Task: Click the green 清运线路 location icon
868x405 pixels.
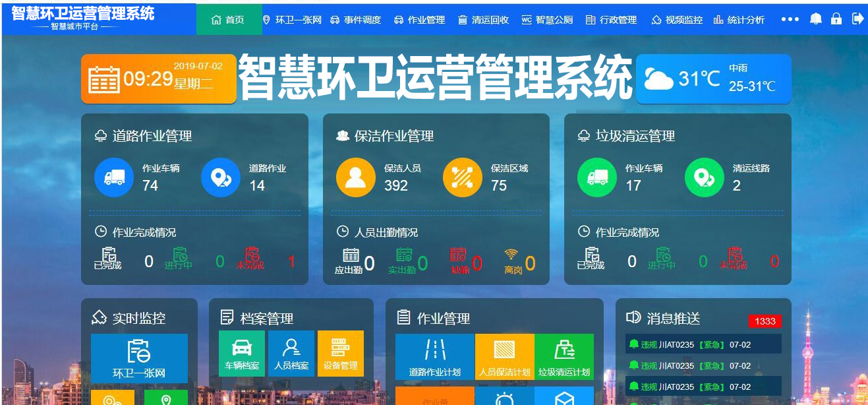Action: point(705,177)
